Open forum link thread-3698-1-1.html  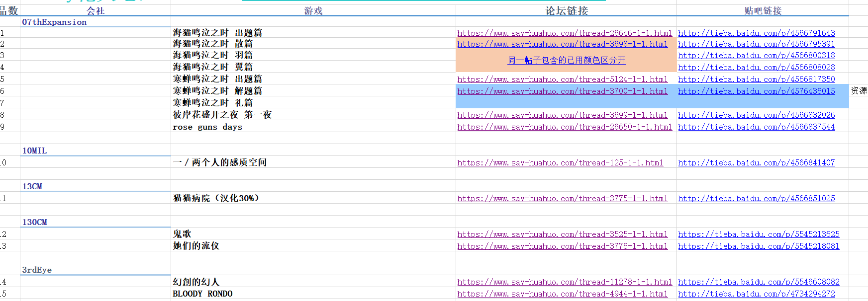pos(563,44)
